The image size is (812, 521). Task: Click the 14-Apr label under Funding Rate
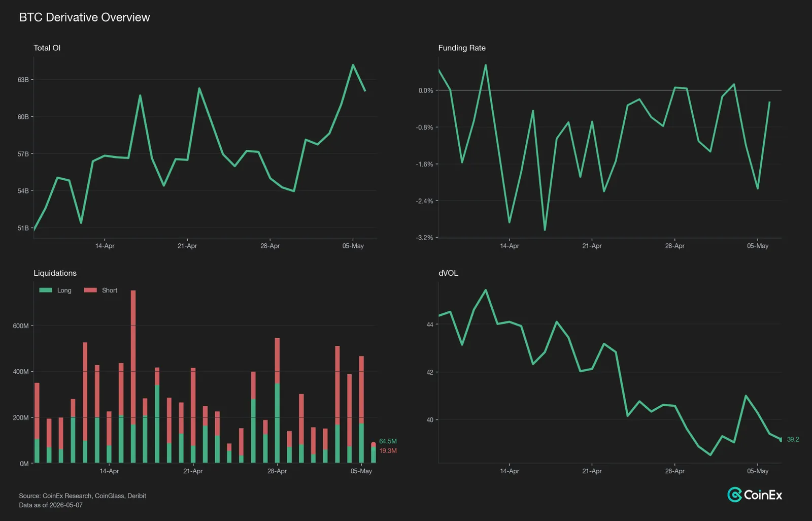pyautogui.click(x=510, y=246)
